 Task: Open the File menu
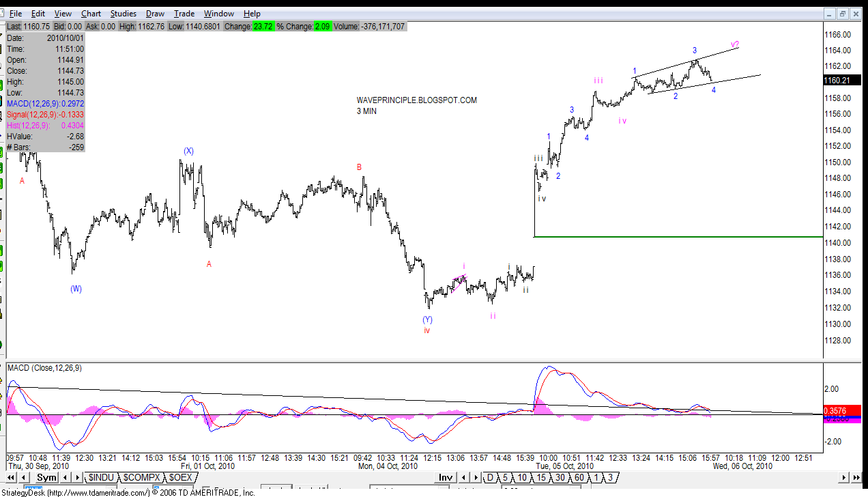point(15,13)
